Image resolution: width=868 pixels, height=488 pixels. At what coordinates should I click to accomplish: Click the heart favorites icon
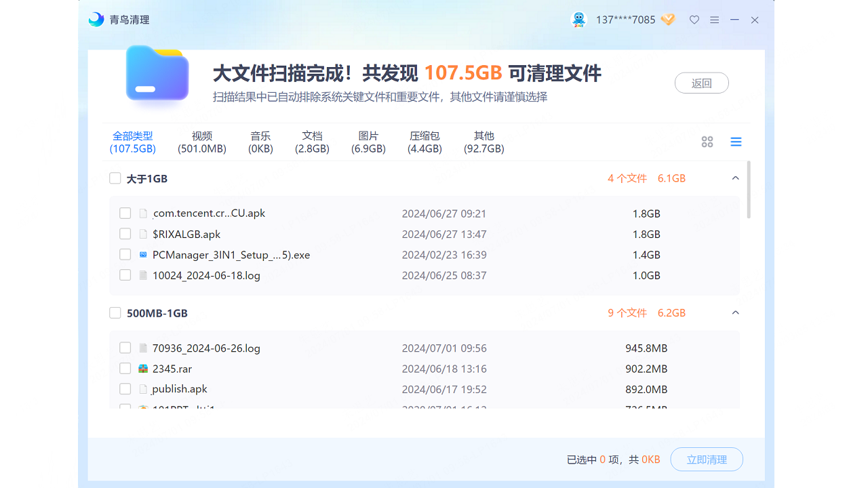[694, 20]
